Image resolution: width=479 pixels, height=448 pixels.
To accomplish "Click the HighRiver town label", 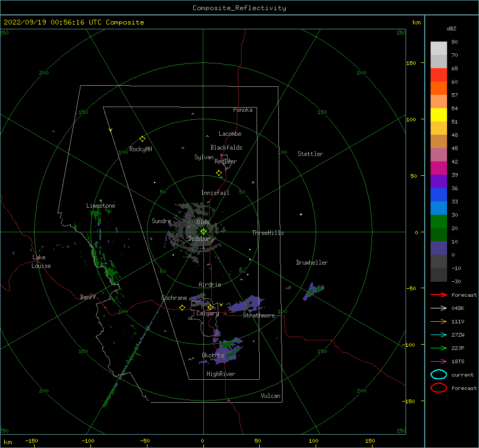I will [x=221, y=374].
